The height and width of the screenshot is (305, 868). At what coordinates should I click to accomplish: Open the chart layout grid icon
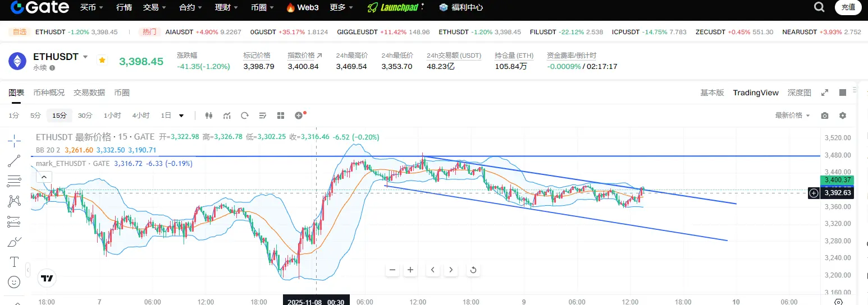[x=280, y=115]
